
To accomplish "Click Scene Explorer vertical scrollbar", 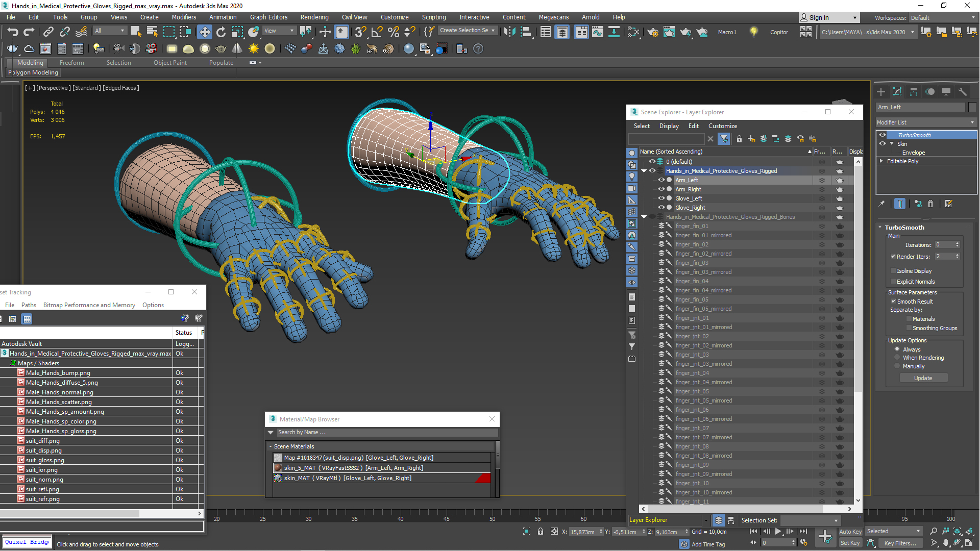I will click(x=859, y=279).
